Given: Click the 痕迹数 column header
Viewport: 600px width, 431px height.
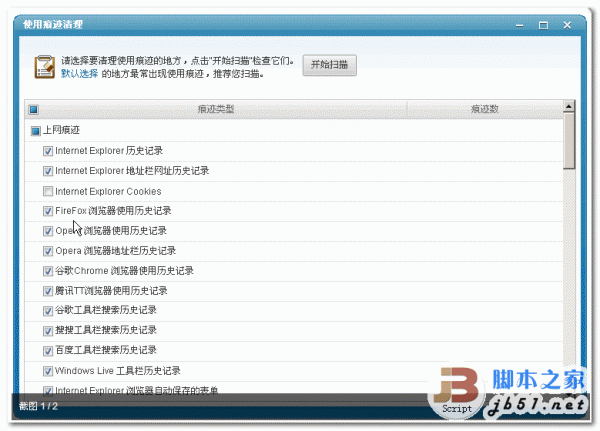Looking at the screenshot, I should (485, 109).
